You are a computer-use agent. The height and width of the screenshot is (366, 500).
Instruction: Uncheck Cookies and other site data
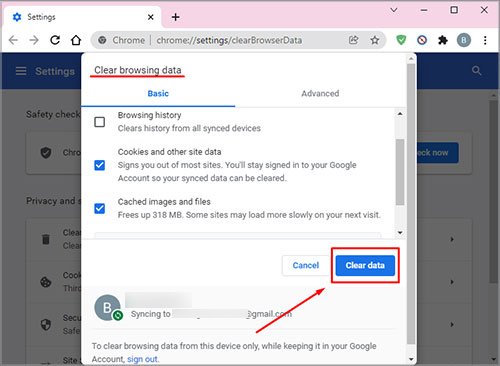click(100, 165)
